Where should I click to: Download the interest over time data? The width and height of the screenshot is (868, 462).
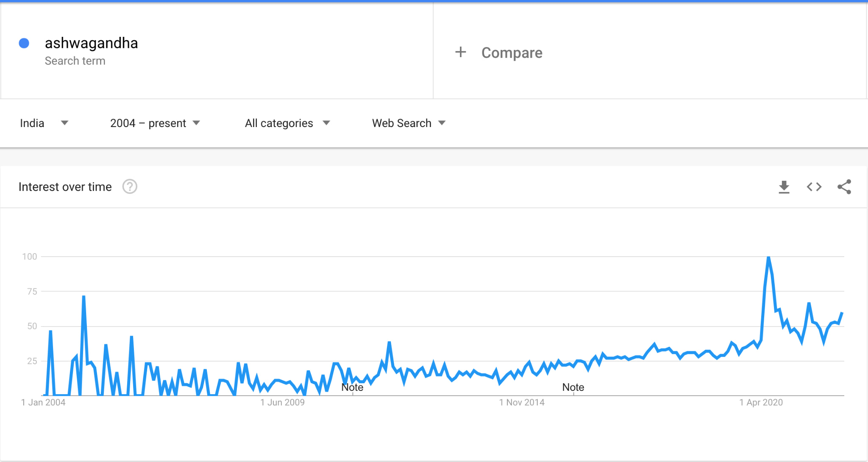784,187
